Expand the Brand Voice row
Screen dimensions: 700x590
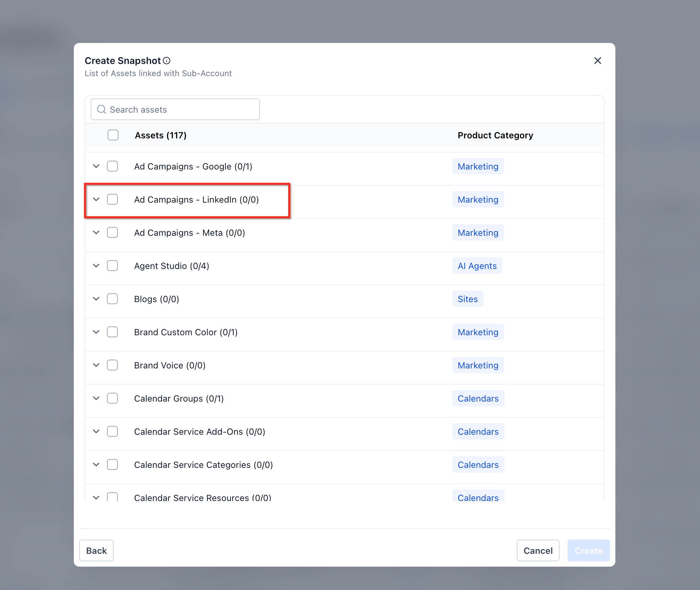[x=96, y=365]
